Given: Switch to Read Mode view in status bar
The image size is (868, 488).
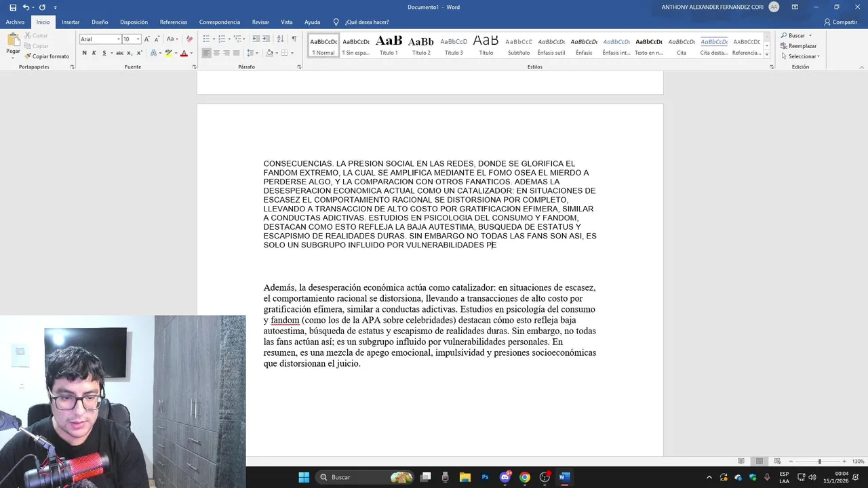Looking at the screenshot, I should (741, 462).
